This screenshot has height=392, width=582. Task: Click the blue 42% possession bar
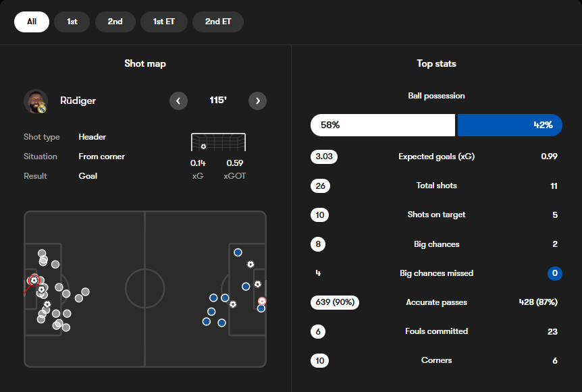pos(509,125)
